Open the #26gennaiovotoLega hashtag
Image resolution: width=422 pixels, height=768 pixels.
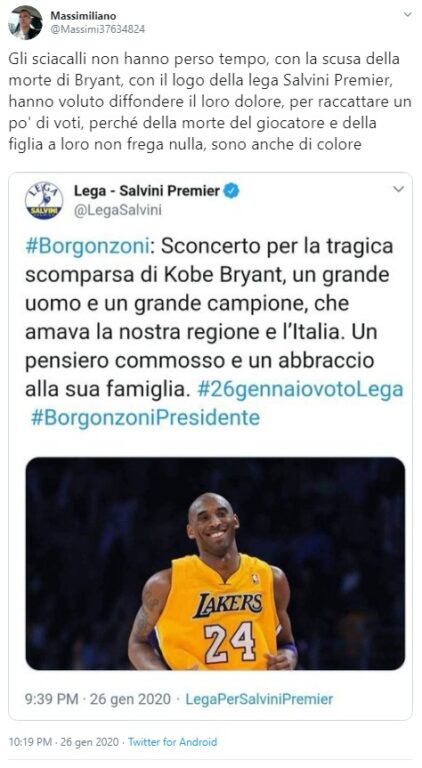click(301, 390)
